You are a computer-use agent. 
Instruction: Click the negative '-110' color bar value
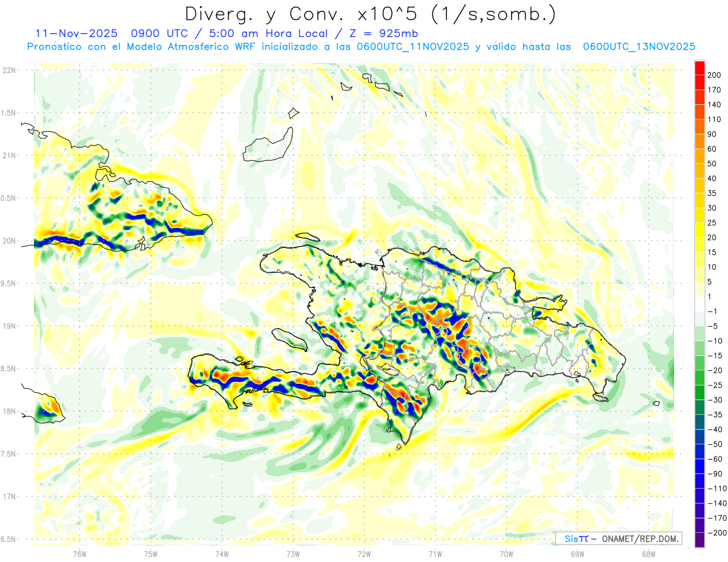tap(716, 489)
